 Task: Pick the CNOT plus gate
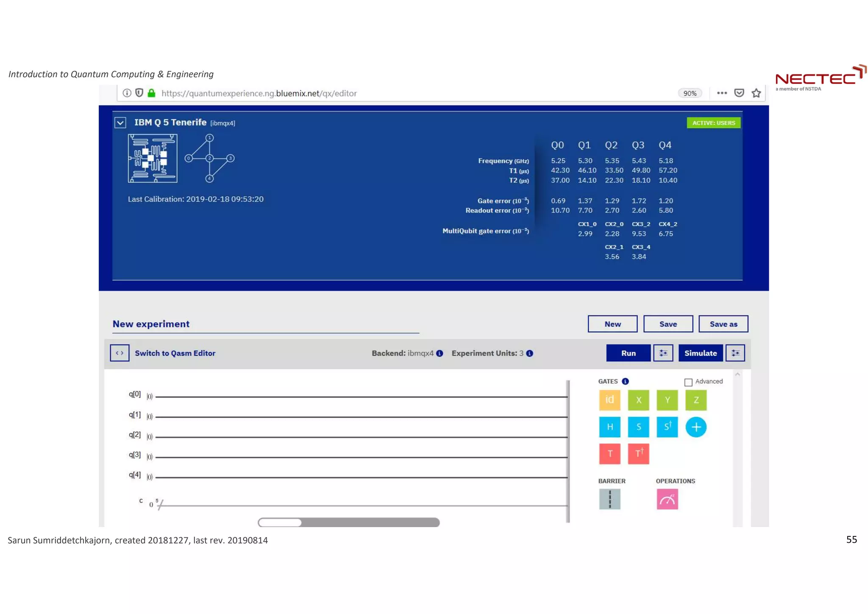click(x=696, y=427)
